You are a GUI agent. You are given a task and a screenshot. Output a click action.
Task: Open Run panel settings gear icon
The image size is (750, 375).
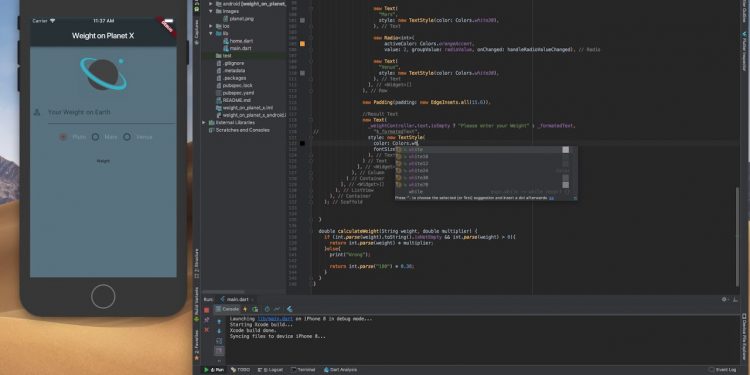click(724, 299)
